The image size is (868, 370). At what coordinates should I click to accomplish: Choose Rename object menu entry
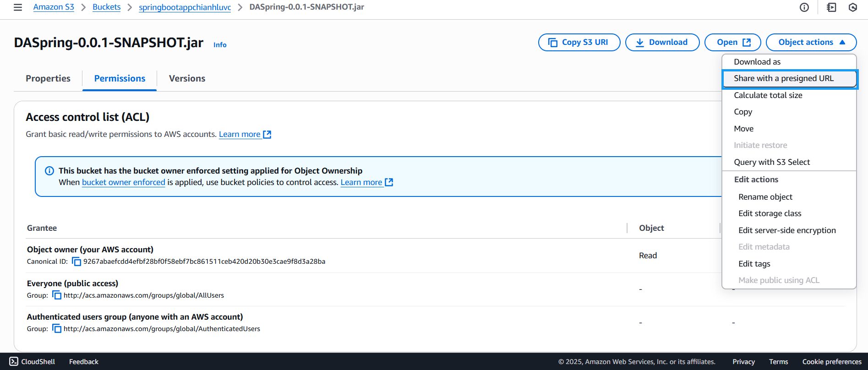pos(789,197)
